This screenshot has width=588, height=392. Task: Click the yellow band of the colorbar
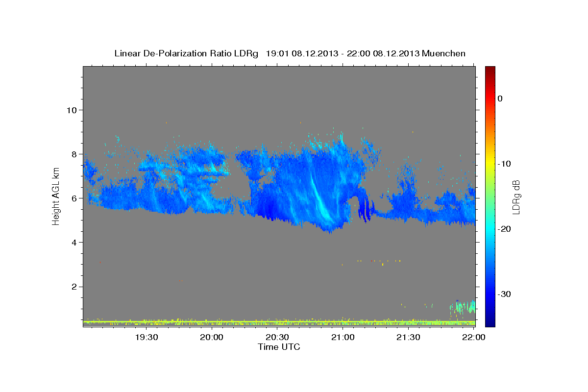coord(490,162)
